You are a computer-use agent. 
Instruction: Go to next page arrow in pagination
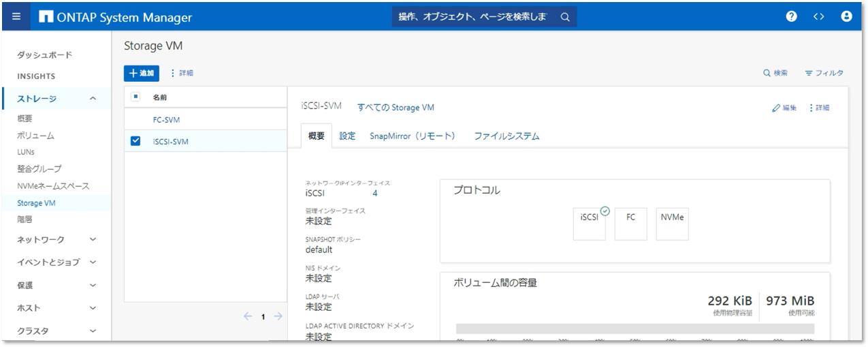(278, 316)
